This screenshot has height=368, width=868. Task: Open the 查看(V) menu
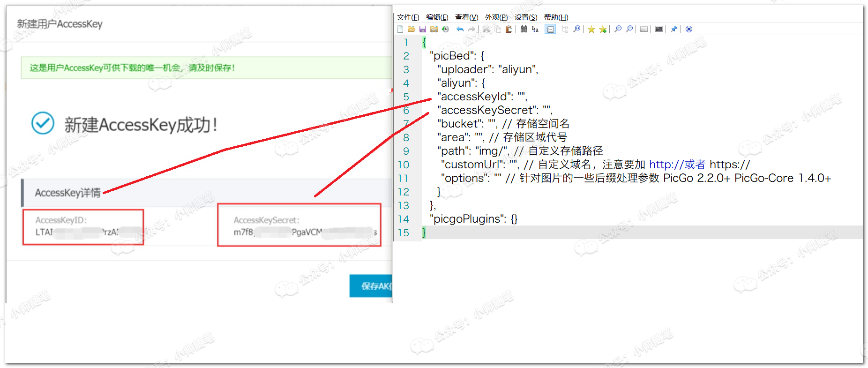[x=466, y=17]
